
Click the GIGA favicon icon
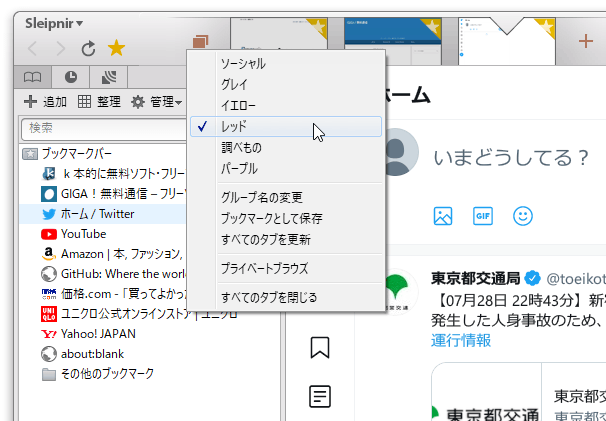pyautogui.click(x=49, y=194)
